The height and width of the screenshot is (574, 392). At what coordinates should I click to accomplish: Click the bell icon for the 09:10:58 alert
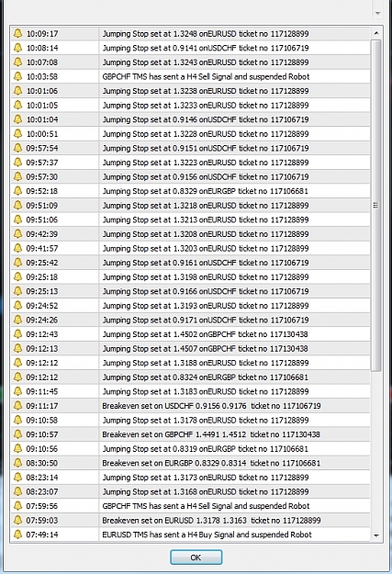point(17,420)
